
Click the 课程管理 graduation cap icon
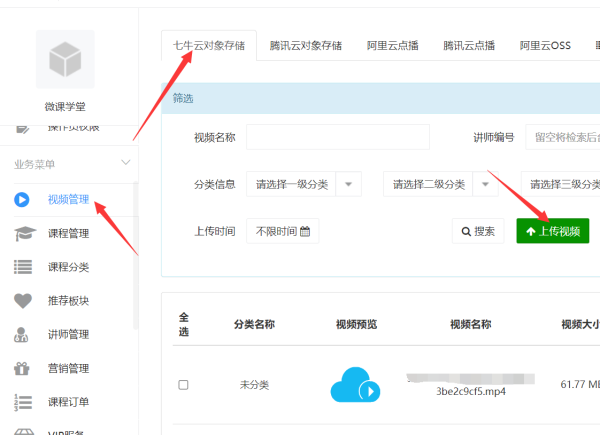pyautogui.click(x=24, y=233)
